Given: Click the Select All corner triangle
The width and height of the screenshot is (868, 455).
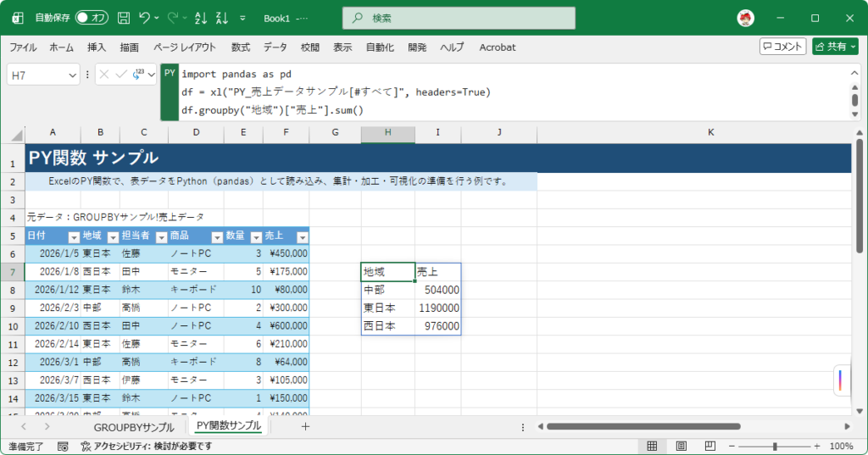Looking at the screenshot, I should tap(17, 135).
